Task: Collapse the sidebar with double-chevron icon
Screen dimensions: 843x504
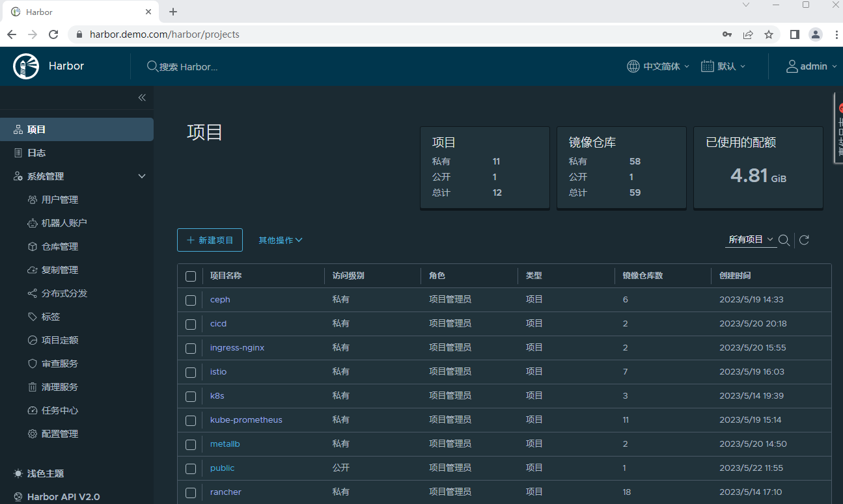Action: pos(142,98)
